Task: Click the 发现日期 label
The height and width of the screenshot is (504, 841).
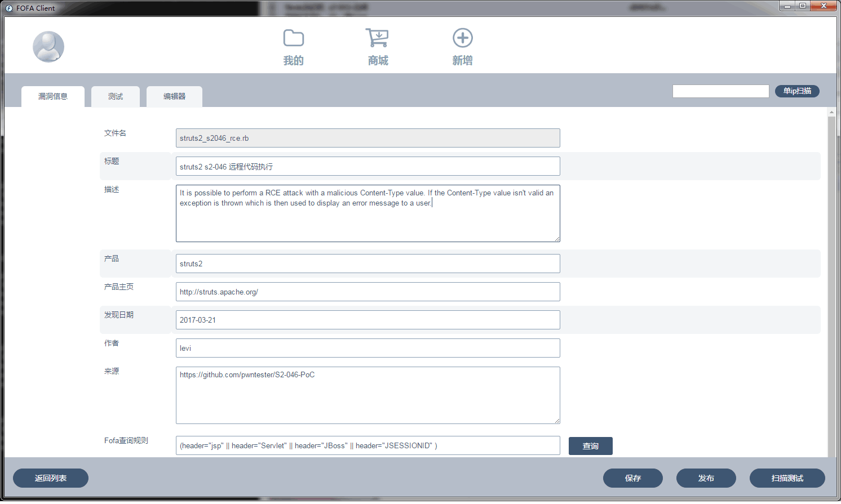Action: coord(119,315)
